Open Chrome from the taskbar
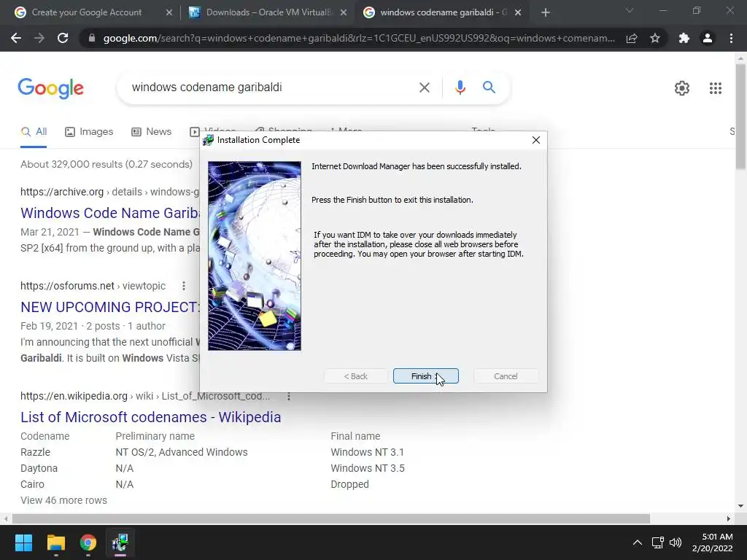The image size is (747, 560). 88,542
